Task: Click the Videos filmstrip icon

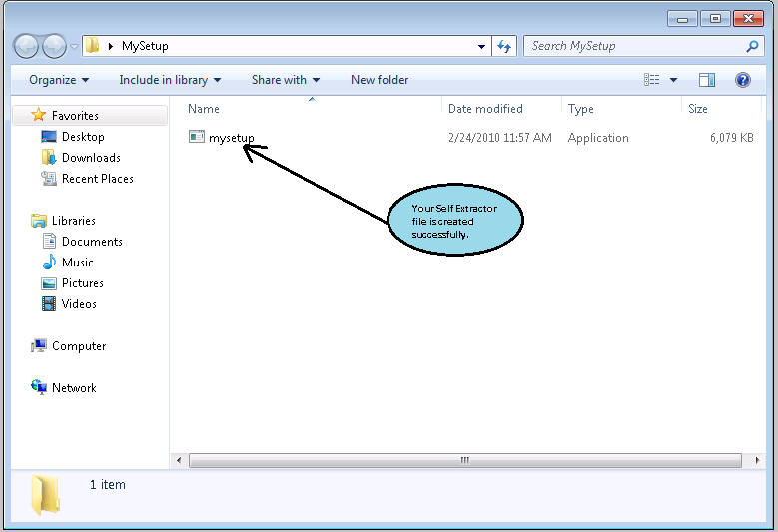Action: coord(49,304)
